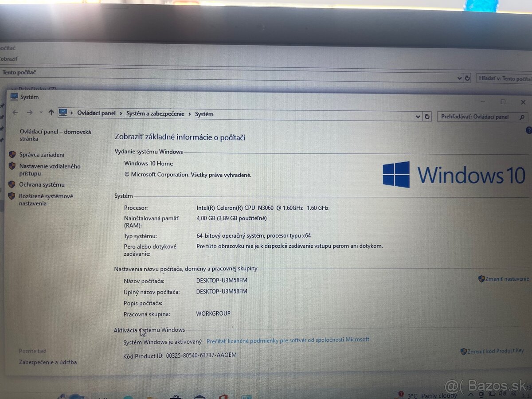The width and height of the screenshot is (532, 399).
Task: Open Ochrana systému in the sidebar
Action: 41,184
